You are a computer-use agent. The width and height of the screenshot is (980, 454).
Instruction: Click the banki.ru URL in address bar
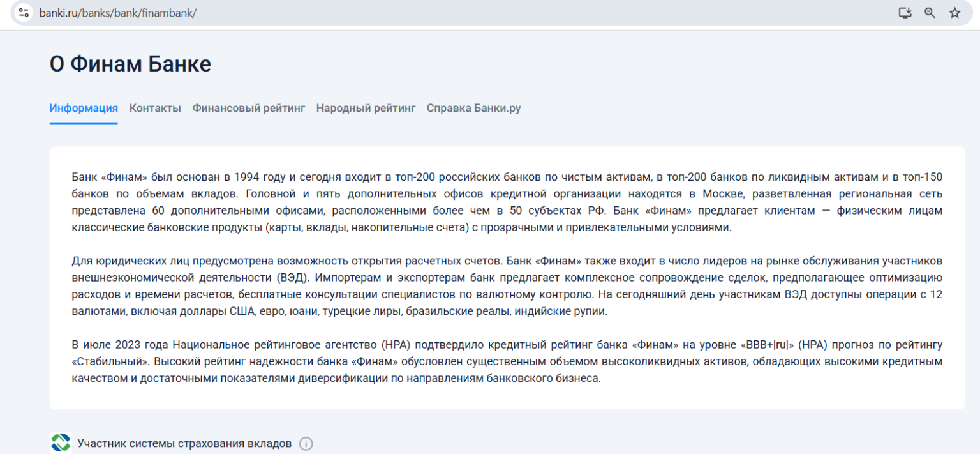click(117, 13)
